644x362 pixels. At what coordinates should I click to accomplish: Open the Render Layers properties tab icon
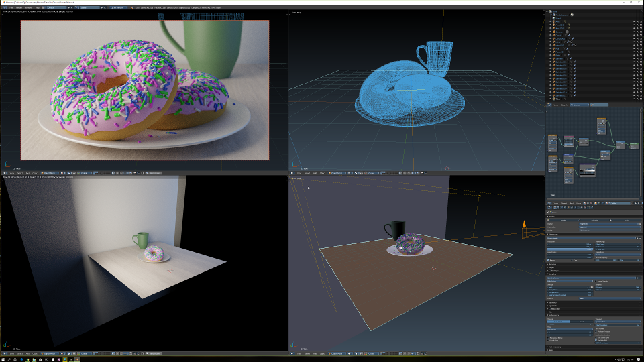click(x=558, y=208)
